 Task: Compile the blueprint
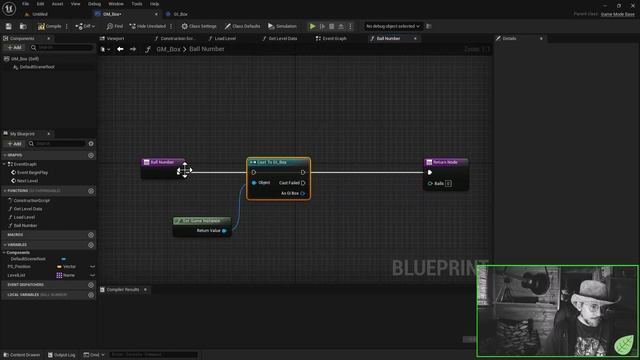click(x=49, y=26)
